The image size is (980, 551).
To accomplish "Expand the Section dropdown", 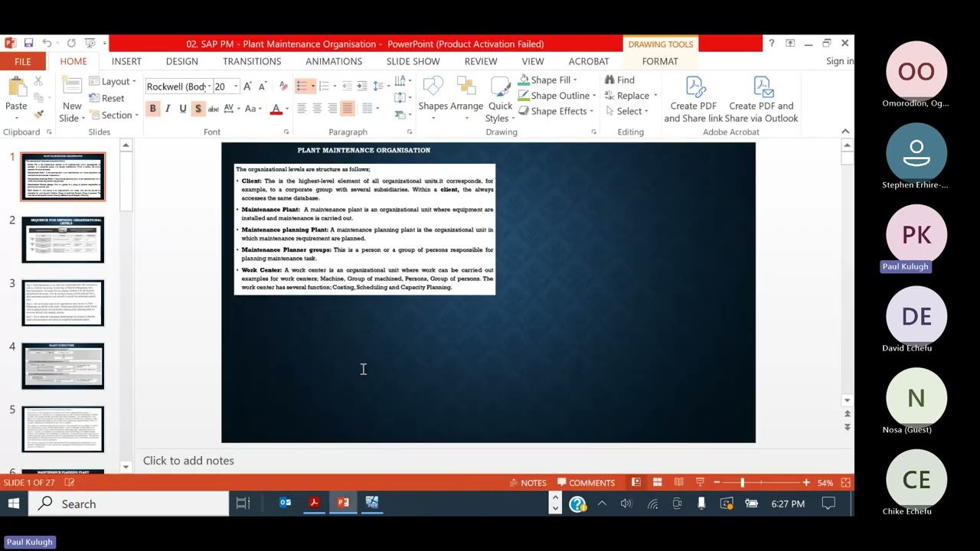I will coord(113,115).
